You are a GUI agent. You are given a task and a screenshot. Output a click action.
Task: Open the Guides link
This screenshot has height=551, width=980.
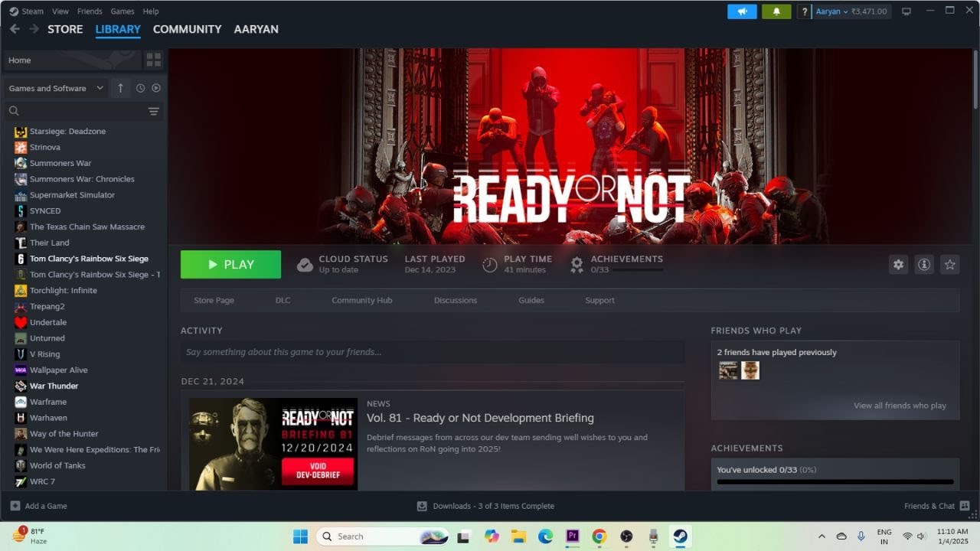pyautogui.click(x=531, y=300)
